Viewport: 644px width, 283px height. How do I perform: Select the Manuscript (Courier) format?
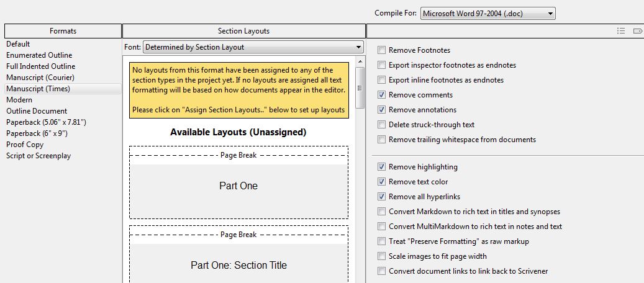(x=40, y=77)
